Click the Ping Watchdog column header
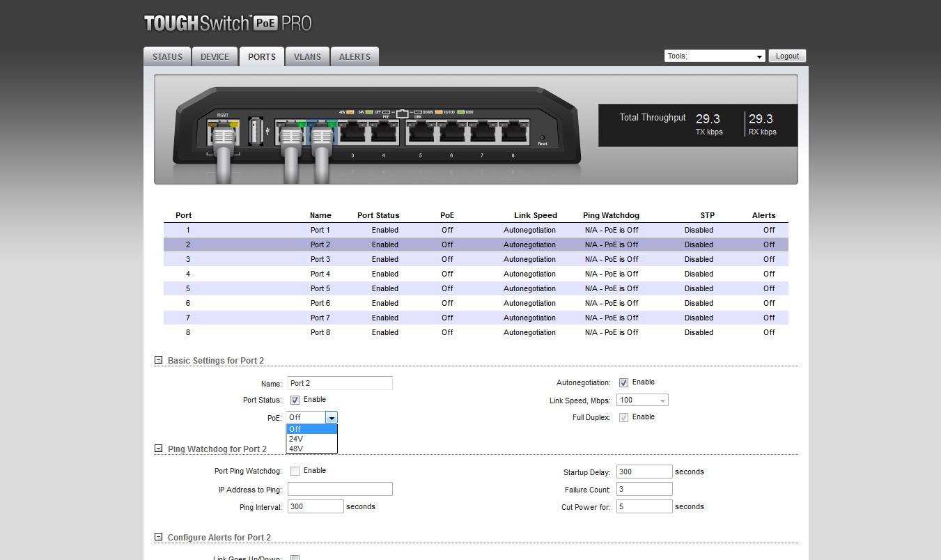Viewport: 941px width, 560px height. [x=611, y=215]
